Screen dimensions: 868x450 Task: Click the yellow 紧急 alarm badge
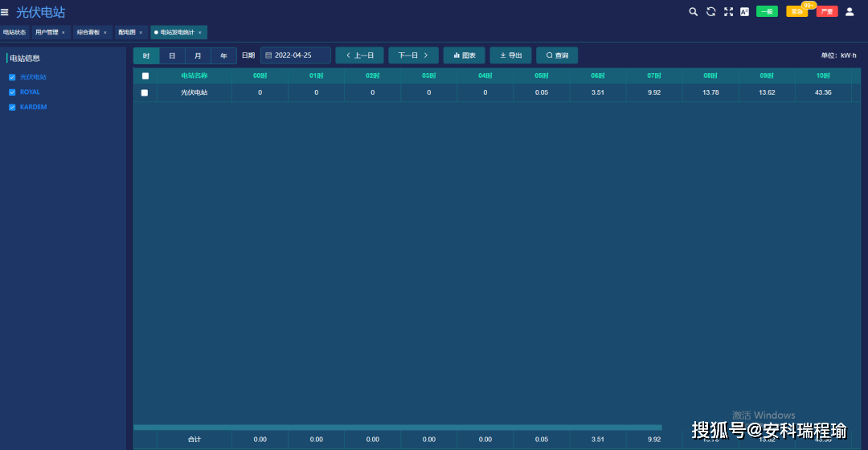[x=796, y=11]
